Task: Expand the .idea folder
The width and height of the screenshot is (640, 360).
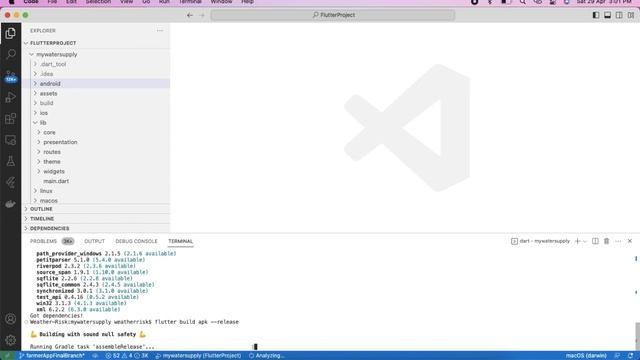Action: pos(96,74)
